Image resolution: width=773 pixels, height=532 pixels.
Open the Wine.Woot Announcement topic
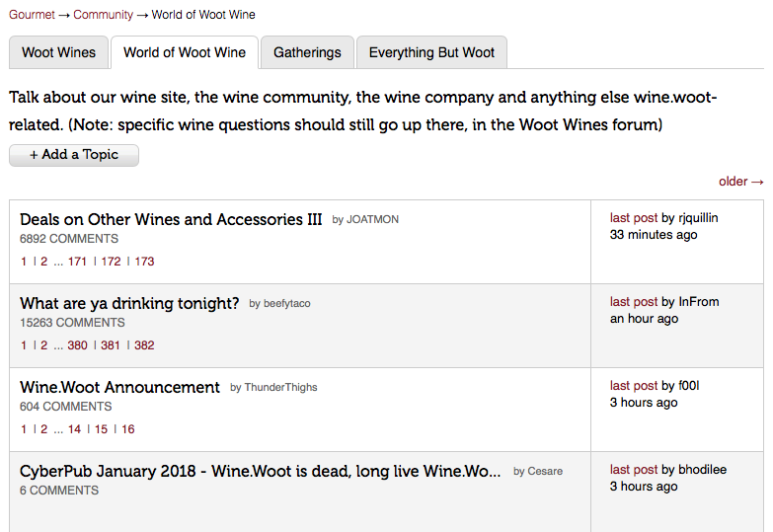click(x=119, y=387)
